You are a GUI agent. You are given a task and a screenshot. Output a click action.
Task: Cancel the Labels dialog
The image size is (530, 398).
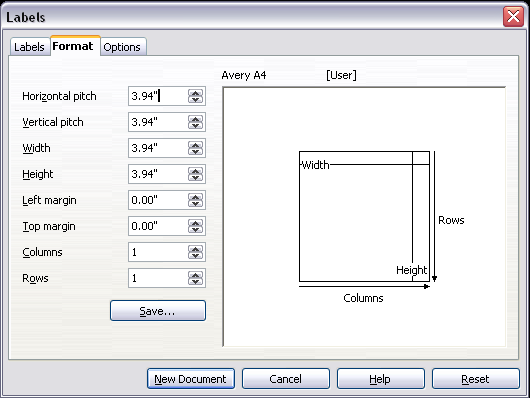click(x=286, y=379)
